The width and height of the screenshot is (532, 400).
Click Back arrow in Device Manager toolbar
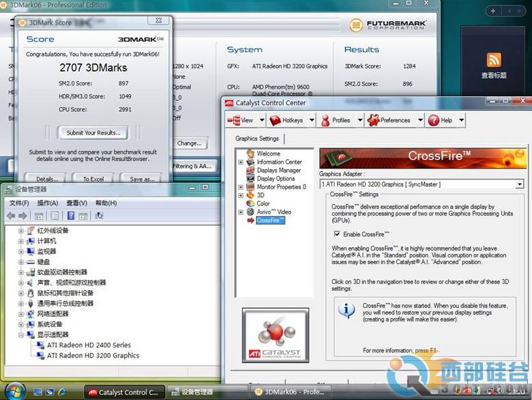tap(11, 216)
